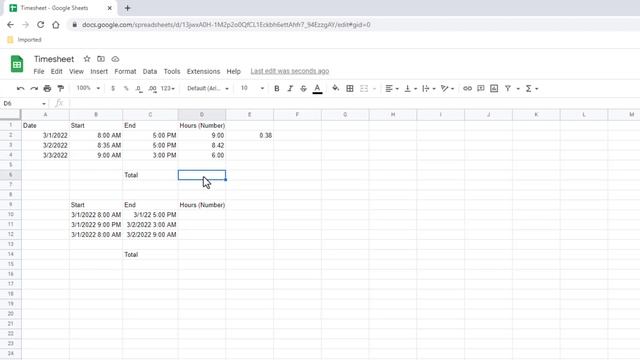The image size is (640, 360).
Task: Open the Functions sigma menu
Action: point(531,89)
